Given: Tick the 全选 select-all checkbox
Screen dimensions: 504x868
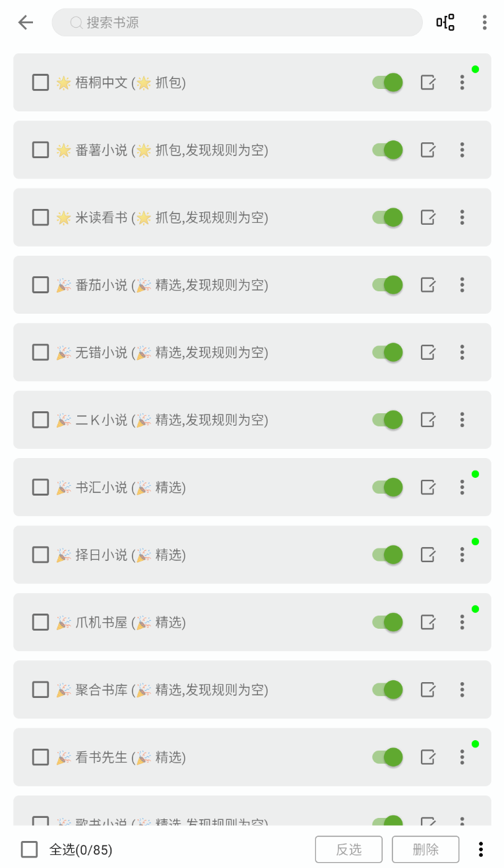Looking at the screenshot, I should [x=30, y=850].
